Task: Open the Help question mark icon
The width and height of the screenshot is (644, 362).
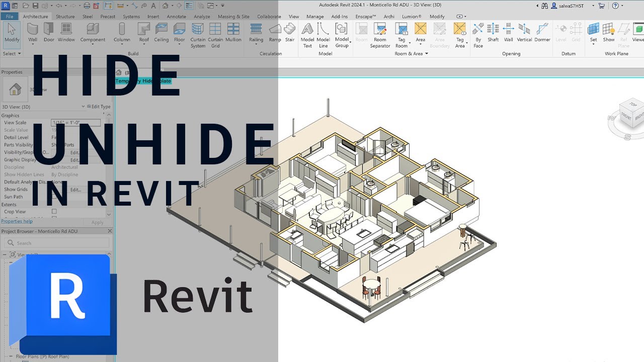Action: point(615,6)
